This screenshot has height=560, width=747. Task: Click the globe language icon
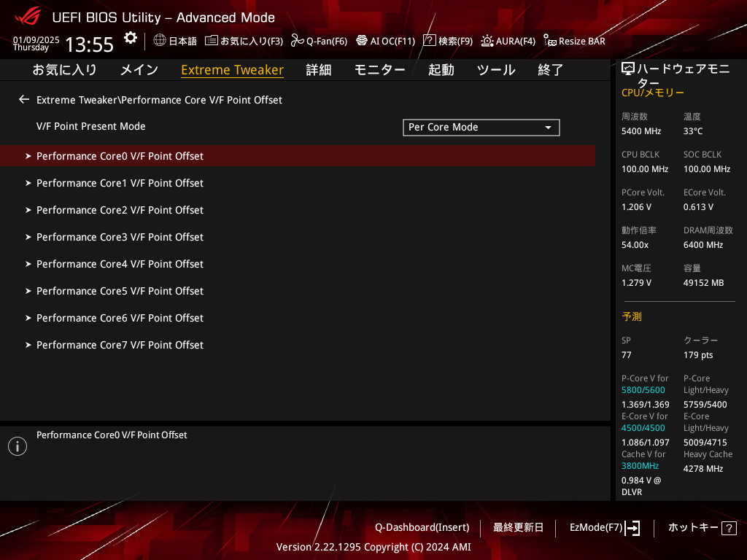(160, 41)
